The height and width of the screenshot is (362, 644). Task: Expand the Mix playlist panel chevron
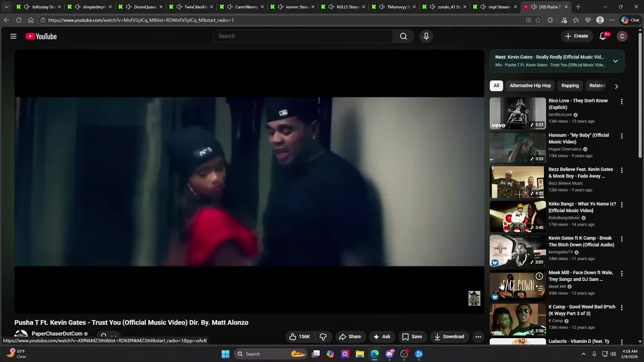[x=615, y=61]
